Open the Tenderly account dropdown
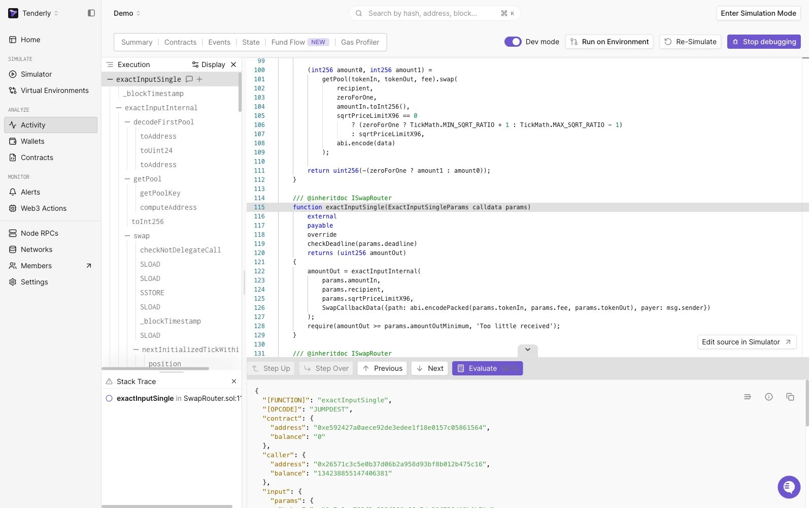This screenshot has width=812, height=508. (x=40, y=13)
